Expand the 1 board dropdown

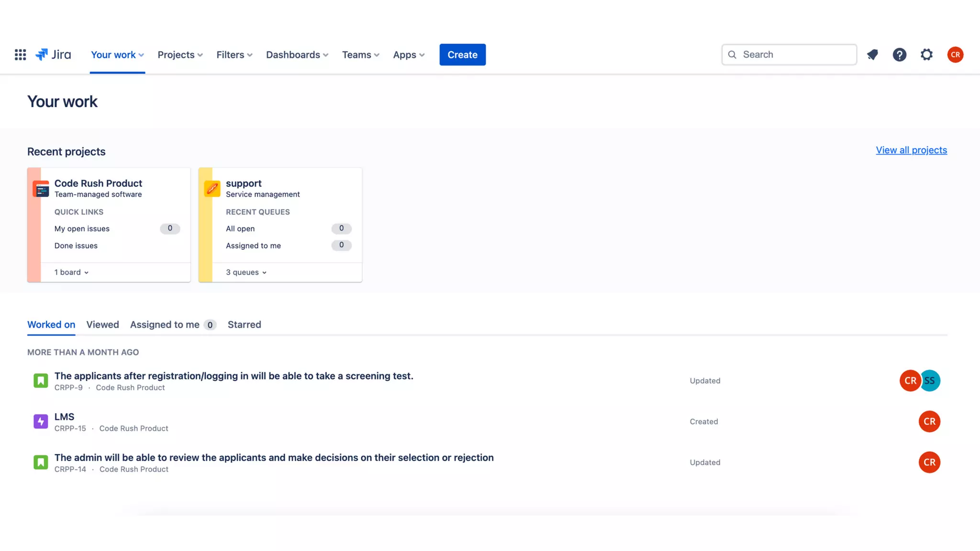pos(71,272)
